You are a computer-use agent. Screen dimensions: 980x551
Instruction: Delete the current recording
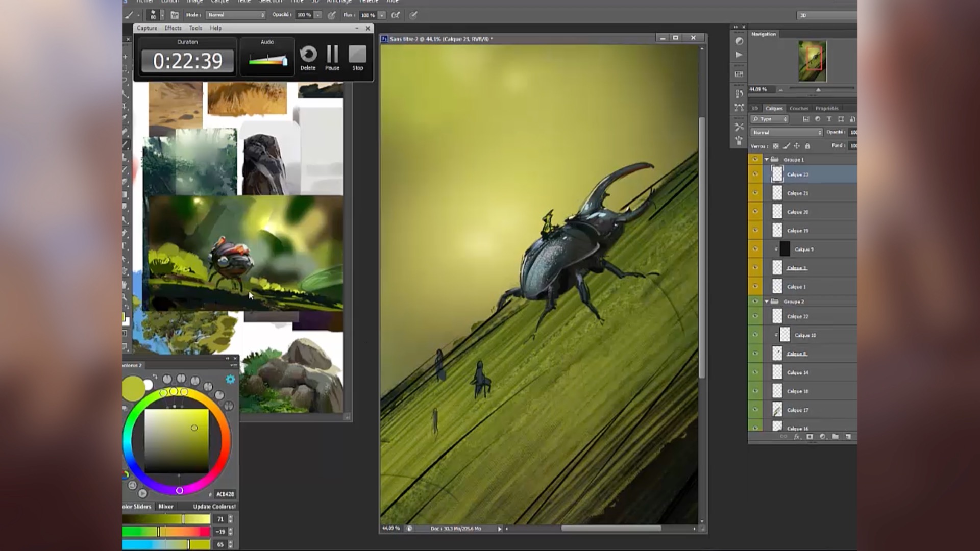[308, 57]
